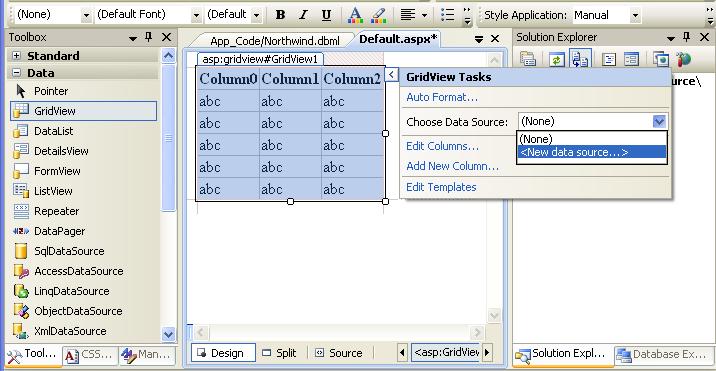Click the foreground text color icon

click(355, 15)
